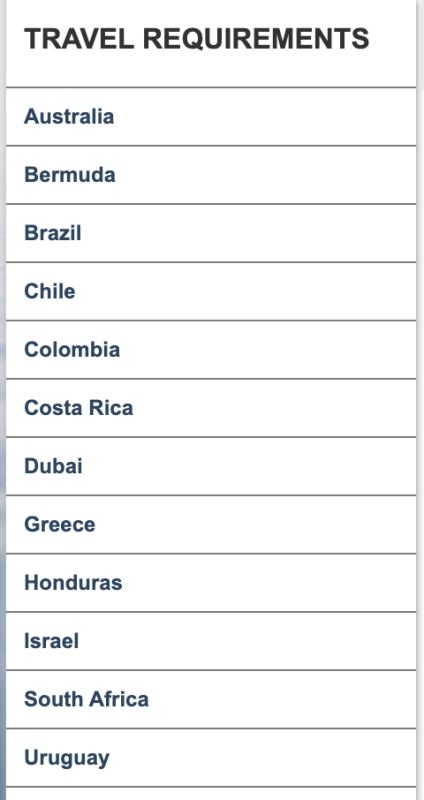Tap the Uruguay row

click(211, 757)
